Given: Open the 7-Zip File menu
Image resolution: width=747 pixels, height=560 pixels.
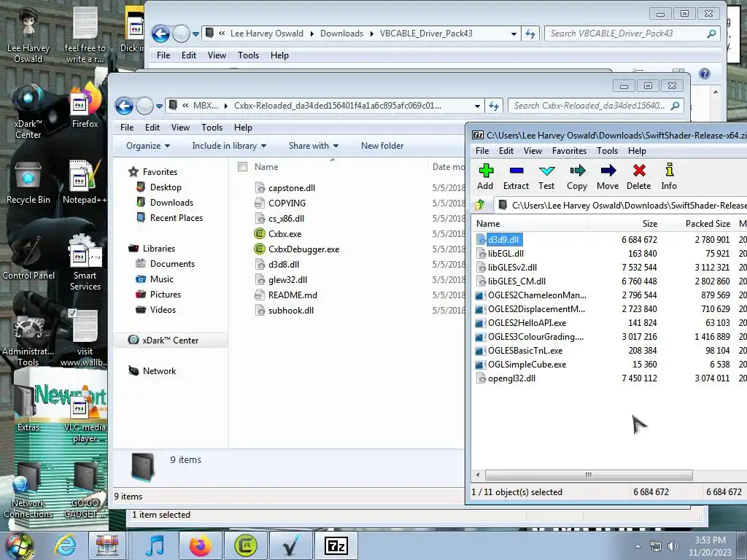Looking at the screenshot, I should coord(482,151).
